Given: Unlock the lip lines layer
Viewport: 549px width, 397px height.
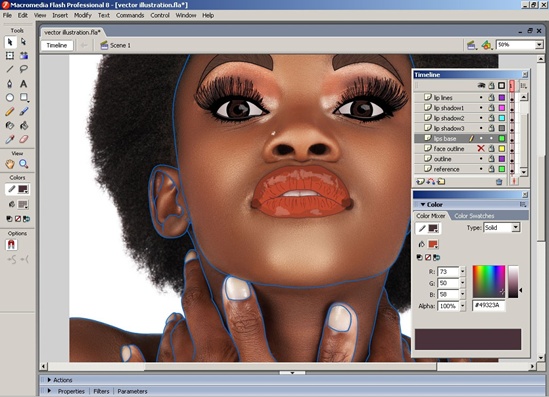Looking at the screenshot, I should (492, 98).
